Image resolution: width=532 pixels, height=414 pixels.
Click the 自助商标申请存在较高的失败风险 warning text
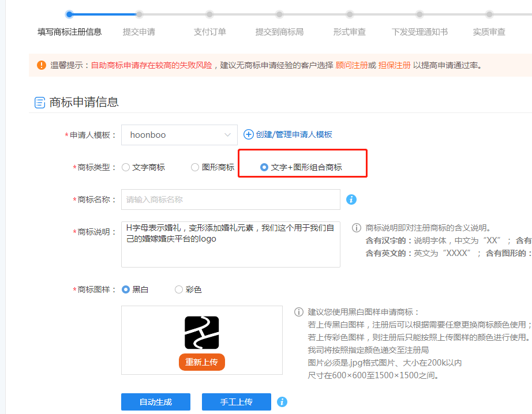click(151, 65)
